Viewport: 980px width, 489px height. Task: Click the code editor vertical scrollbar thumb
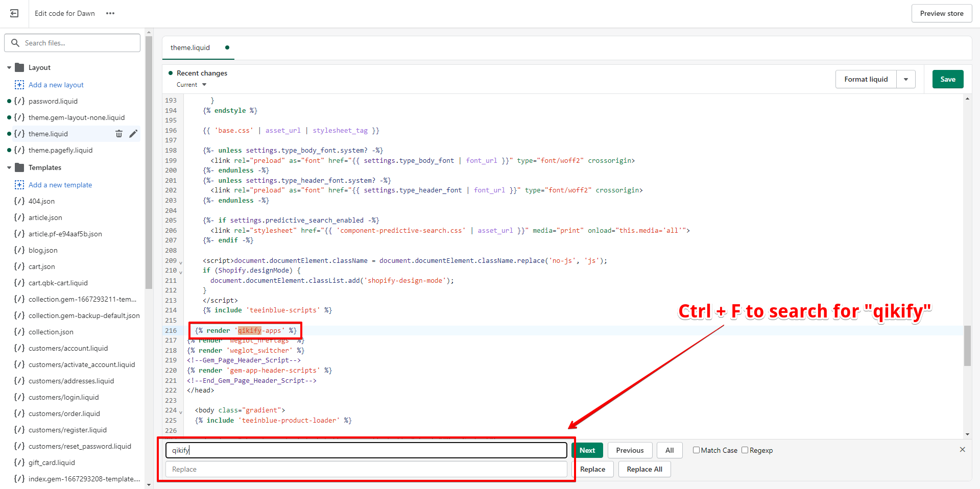coord(967,346)
